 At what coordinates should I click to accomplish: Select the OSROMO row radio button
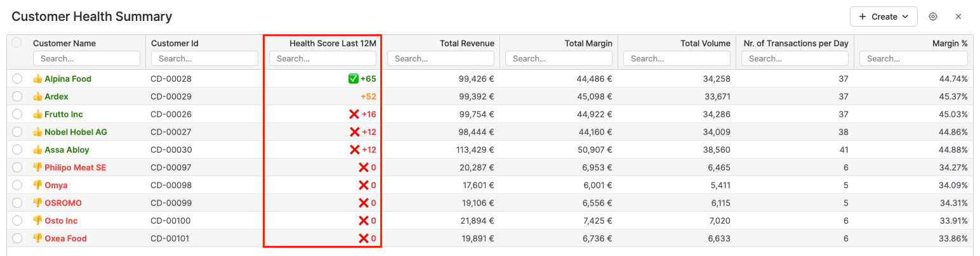(17, 203)
